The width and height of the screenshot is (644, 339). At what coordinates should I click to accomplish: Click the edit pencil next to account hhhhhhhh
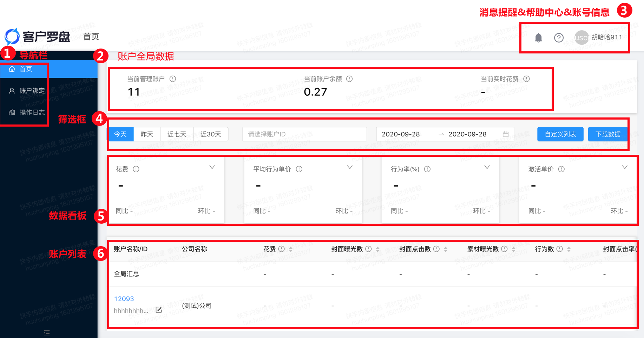pos(158,309)
